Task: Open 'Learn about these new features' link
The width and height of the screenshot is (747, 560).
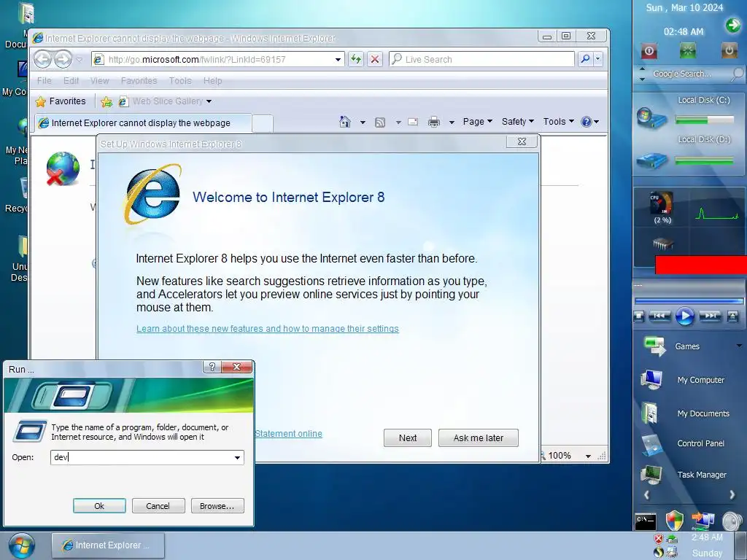Action: (267, 329)
